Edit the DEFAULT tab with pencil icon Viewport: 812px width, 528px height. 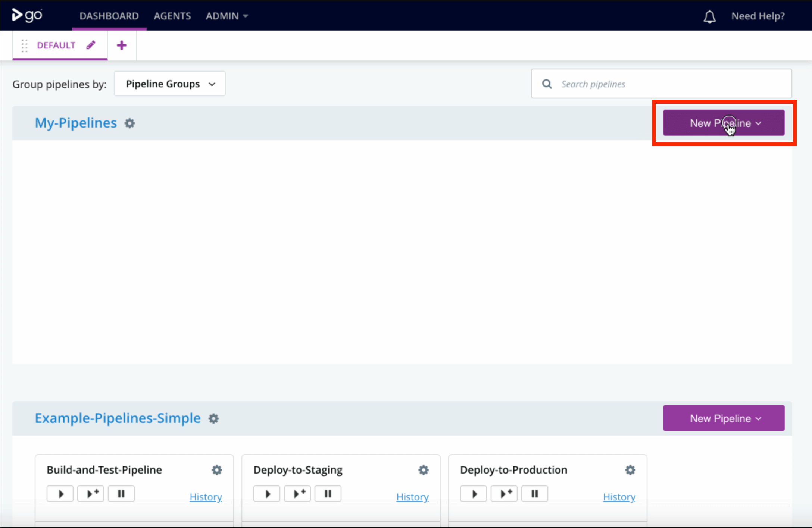91,45
